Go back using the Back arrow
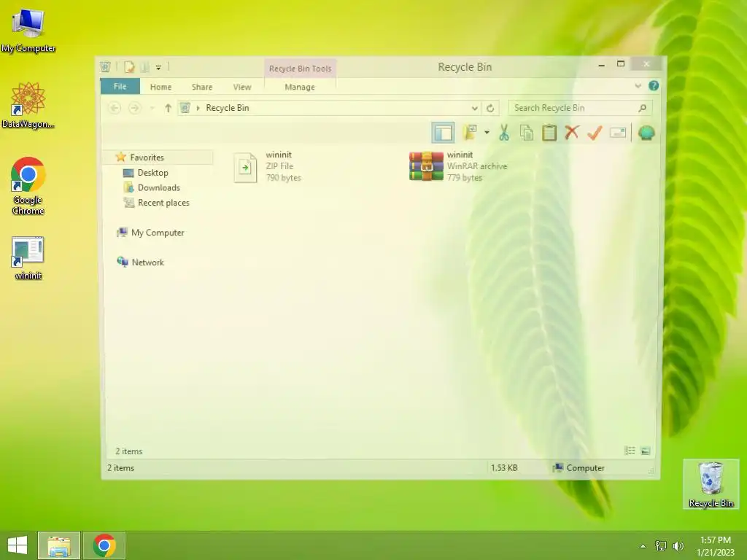The width and height of the screenshot is (747, 560). click(x=115, y=108)
